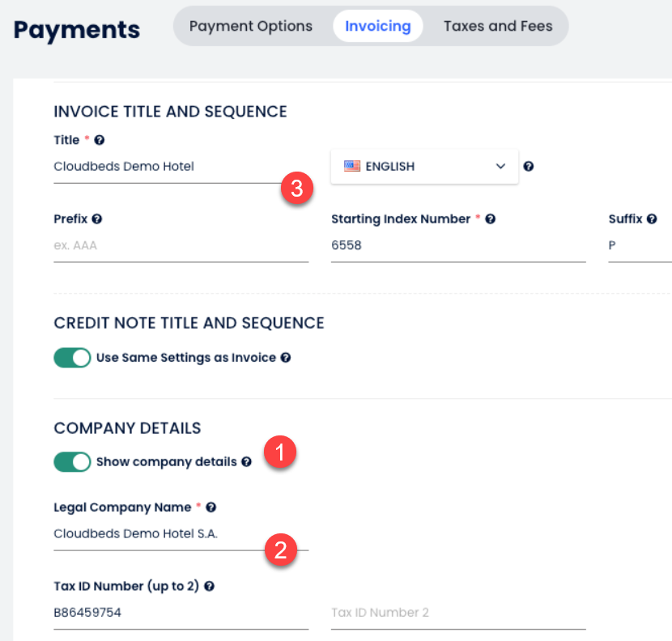Screen dimensions: 672x641
Task: Turn off Show company details toggle
Action: click(x=72, y=462)
